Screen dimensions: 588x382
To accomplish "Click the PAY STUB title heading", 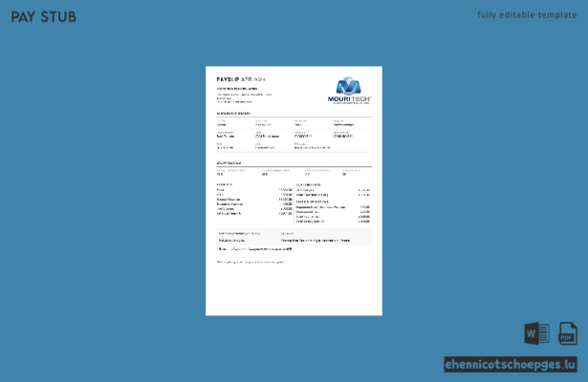I will tap(43, 17).
